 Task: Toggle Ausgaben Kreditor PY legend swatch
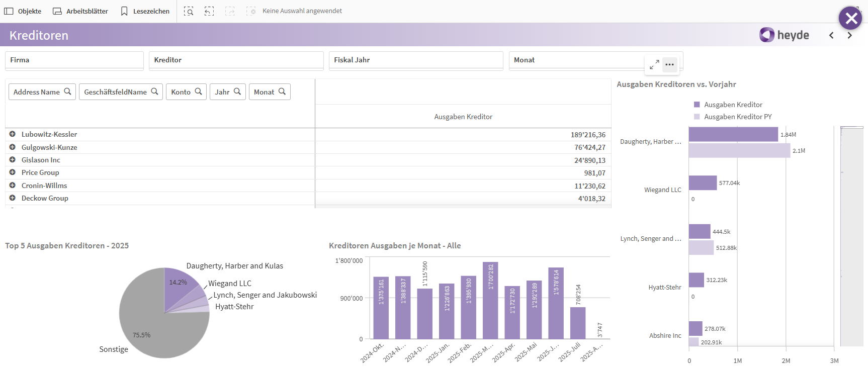(x=697, y=117)
